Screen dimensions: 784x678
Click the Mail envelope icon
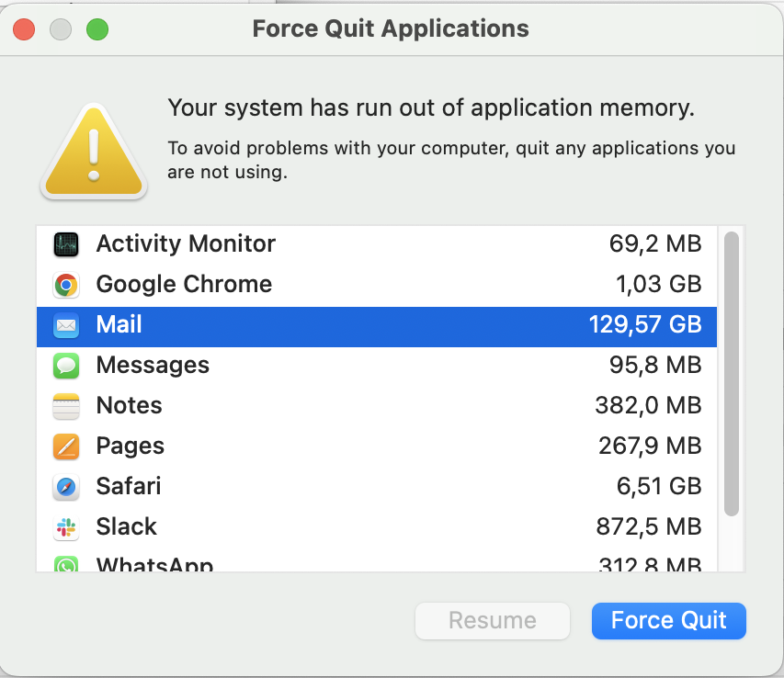click(x=66, y=325)
